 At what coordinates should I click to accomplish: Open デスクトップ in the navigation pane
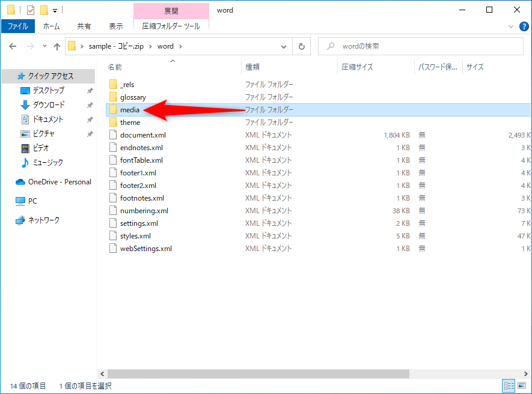tap(48, 91)
